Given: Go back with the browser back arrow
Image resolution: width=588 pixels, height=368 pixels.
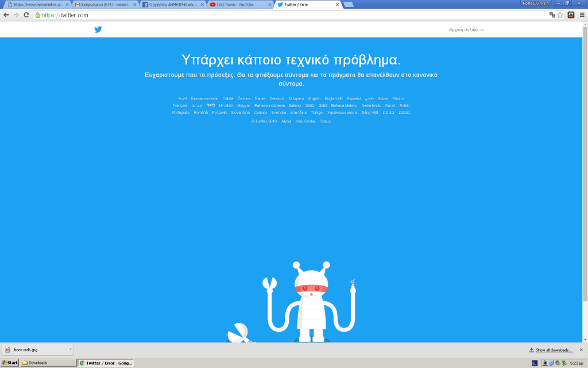Looking at the screenshot, I should pos(6,15).
